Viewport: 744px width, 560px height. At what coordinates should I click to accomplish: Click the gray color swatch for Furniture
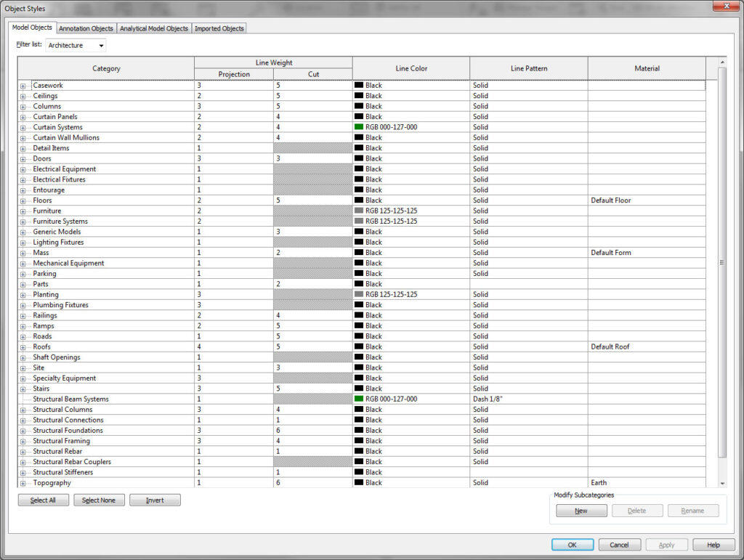tap(359, 211)
